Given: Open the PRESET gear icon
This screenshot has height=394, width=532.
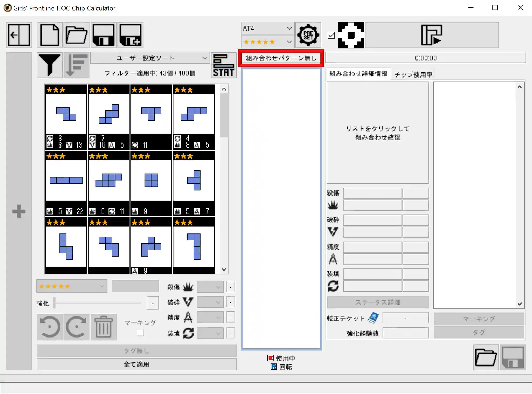Looking at the screenshot, I should (x=308, y=35).
